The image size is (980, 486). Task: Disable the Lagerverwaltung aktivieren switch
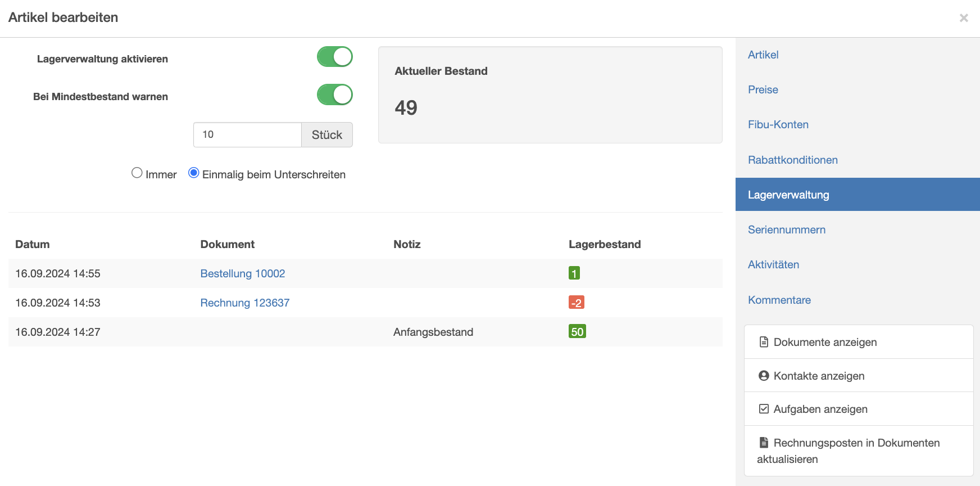[x=335, y=57]
